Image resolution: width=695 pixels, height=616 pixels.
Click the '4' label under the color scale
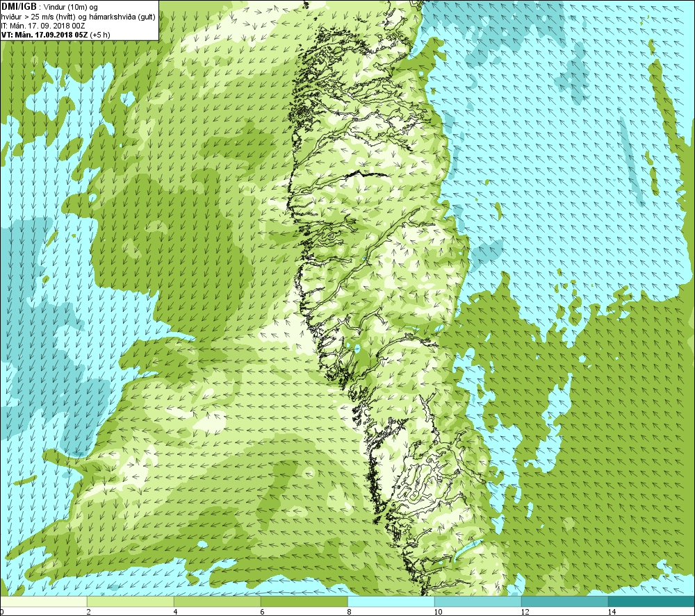pyautogui.click(x=176, y=612)
